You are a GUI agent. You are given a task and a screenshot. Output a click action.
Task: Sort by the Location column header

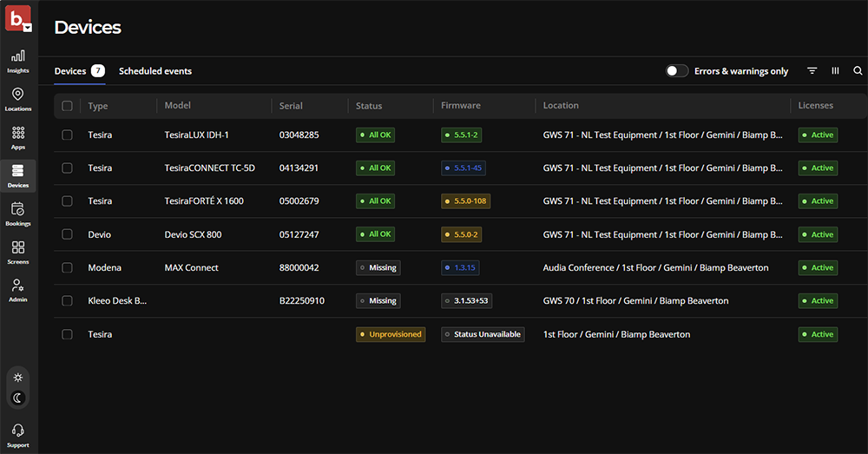[x=560, y=105]
